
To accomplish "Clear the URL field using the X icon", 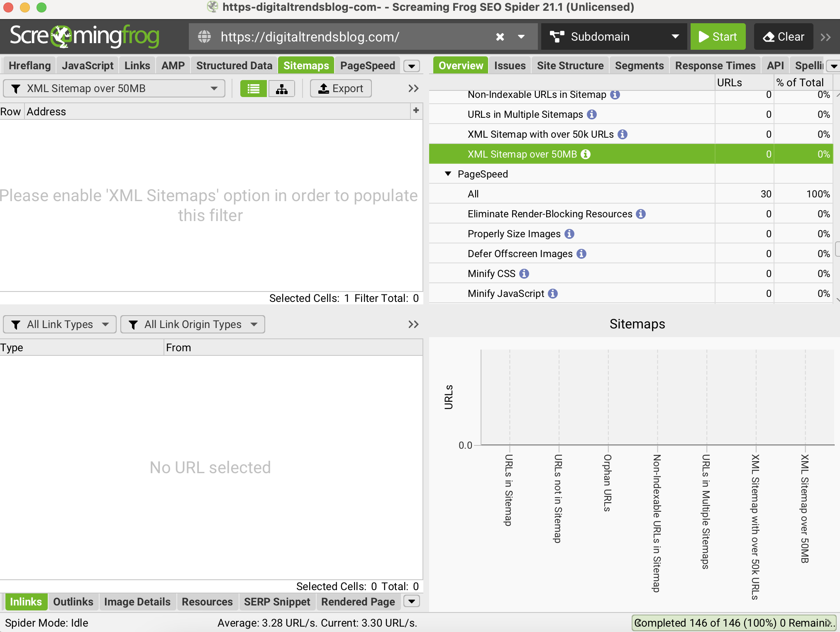I will pos(500,36).
